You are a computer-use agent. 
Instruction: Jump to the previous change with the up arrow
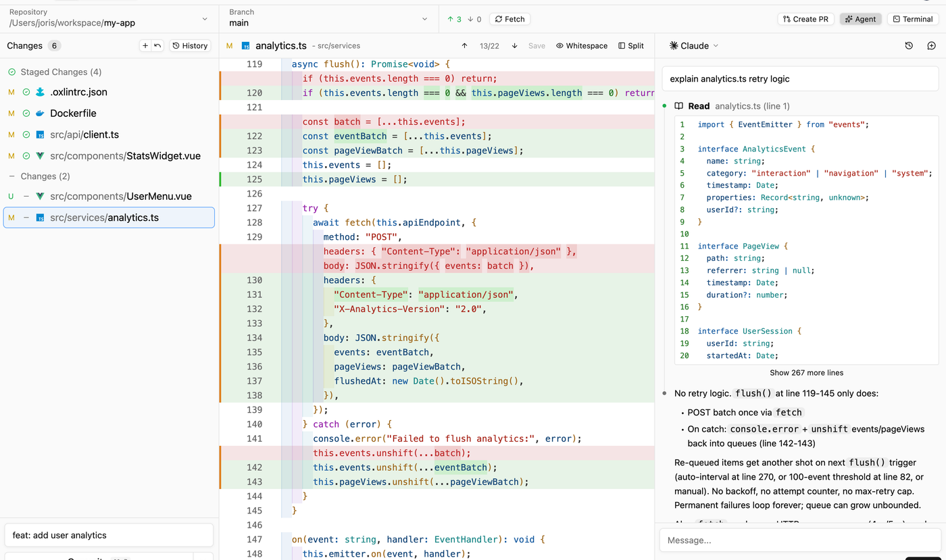464,46
